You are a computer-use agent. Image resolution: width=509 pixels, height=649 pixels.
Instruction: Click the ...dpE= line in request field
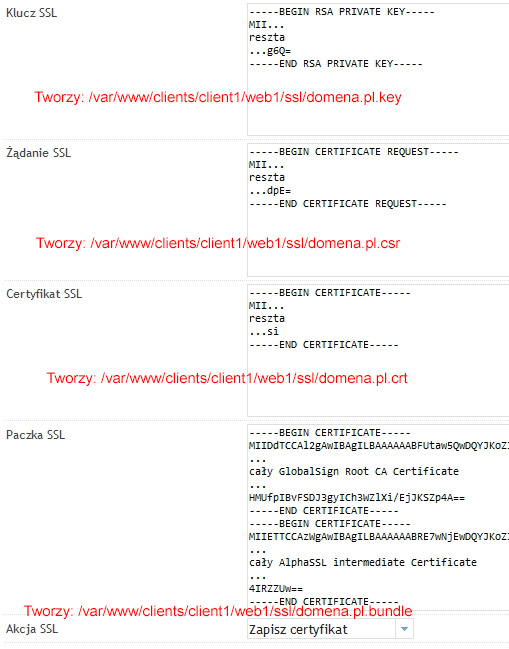pyautogui.click(x=270, y=191)
